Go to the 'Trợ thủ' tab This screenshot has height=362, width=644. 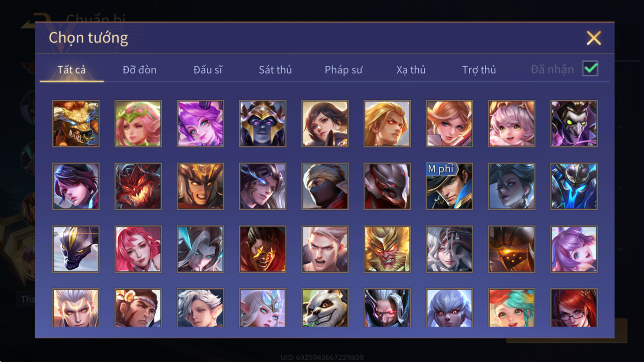coord(479,69)
